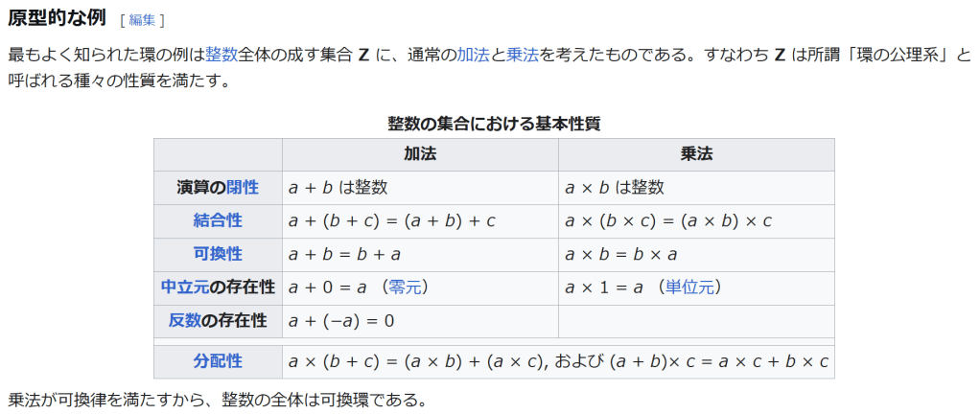This screenshot has width=980, height=414.
Task: Open the 乗法 link in the intro paragraph
Action: coord(522,55)
